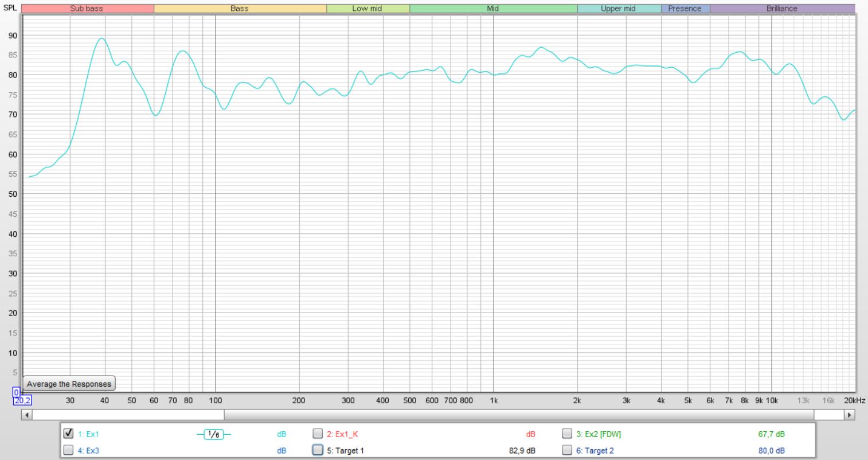Viewport: 868px width, 460px height.
Task: Click the 90 SPL axis label
Action: click(x=13, y=36)
